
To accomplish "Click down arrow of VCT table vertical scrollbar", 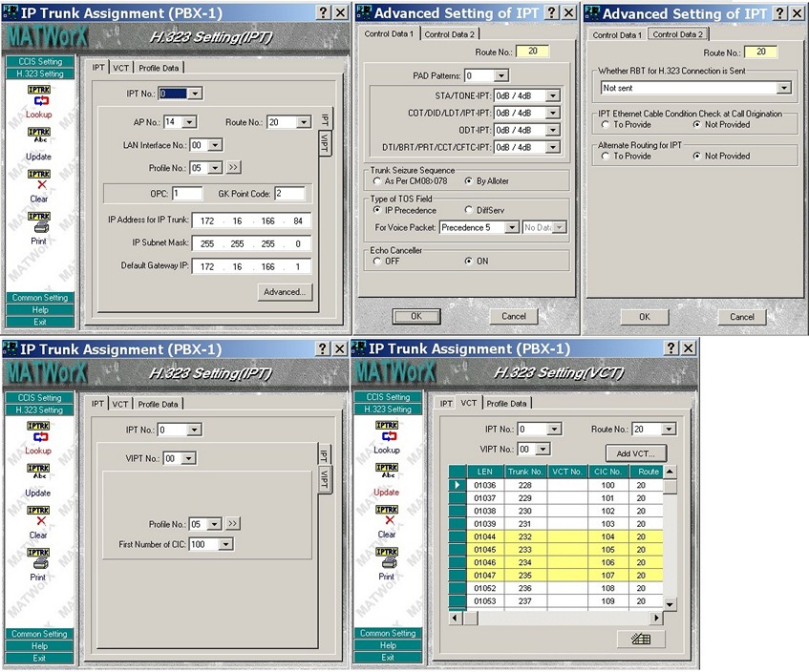I will point(670,604).
